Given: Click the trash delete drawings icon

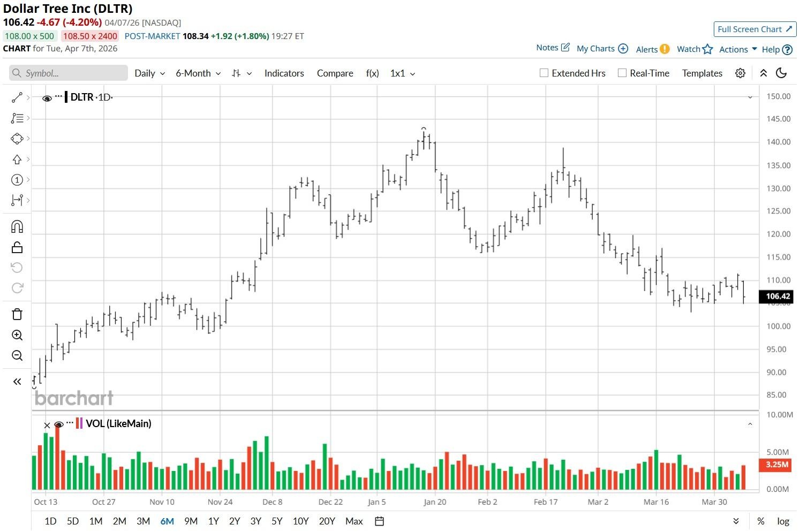Looking at the screenshot, I should pyautogui.click(x=17, y=314).
